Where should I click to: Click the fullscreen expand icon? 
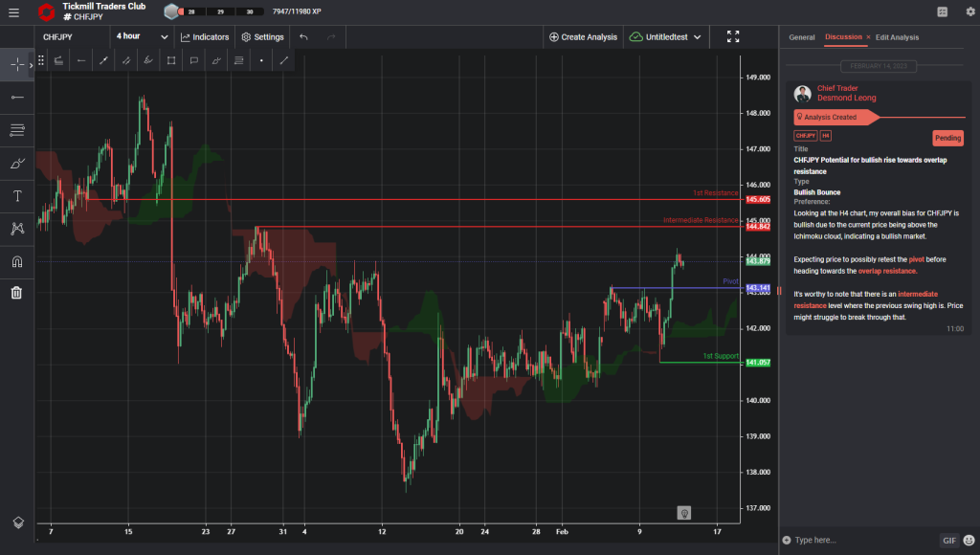733,35
